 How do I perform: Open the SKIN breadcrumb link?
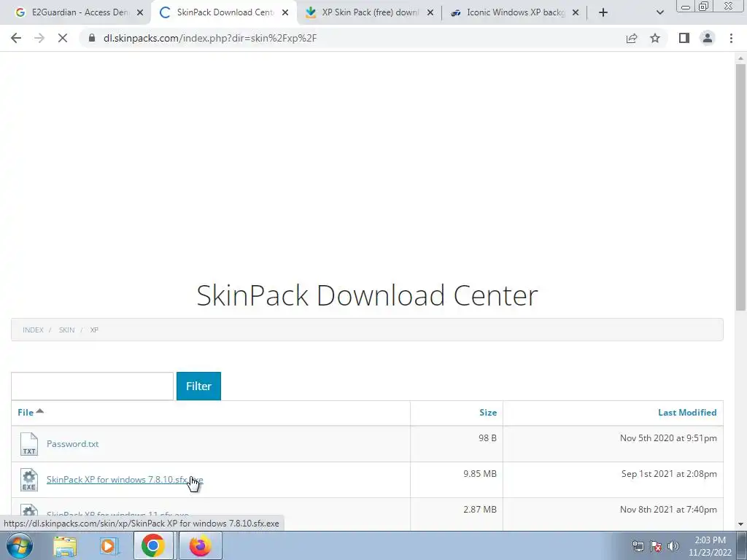[66, 330]
